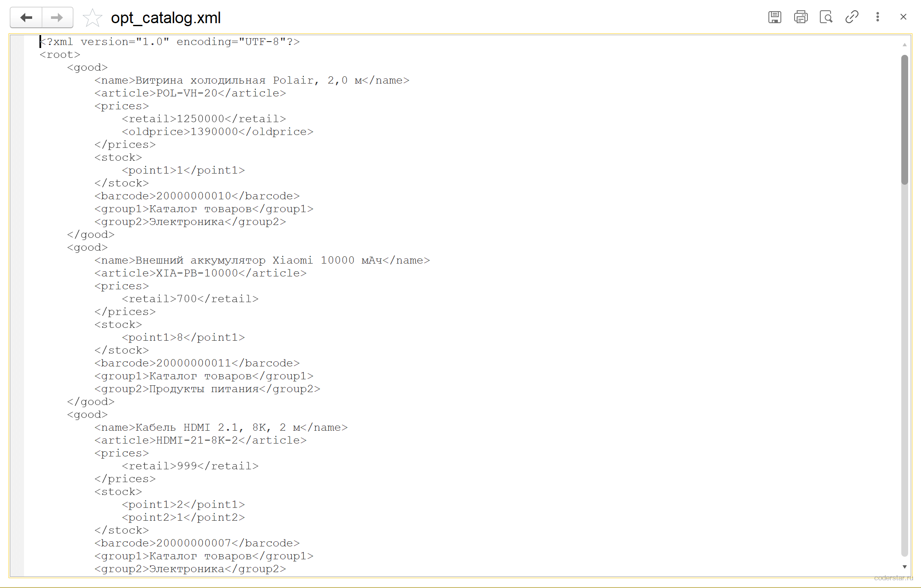Open print preview with the magnifier page icon
Image resolution: width=921 pixels, height=588 pixels.
pyautogui.click(x=826, y=17)
